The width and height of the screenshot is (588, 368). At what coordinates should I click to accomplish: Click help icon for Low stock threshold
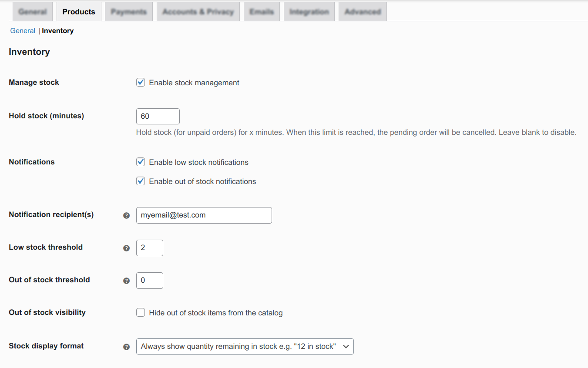coord(127,248)
